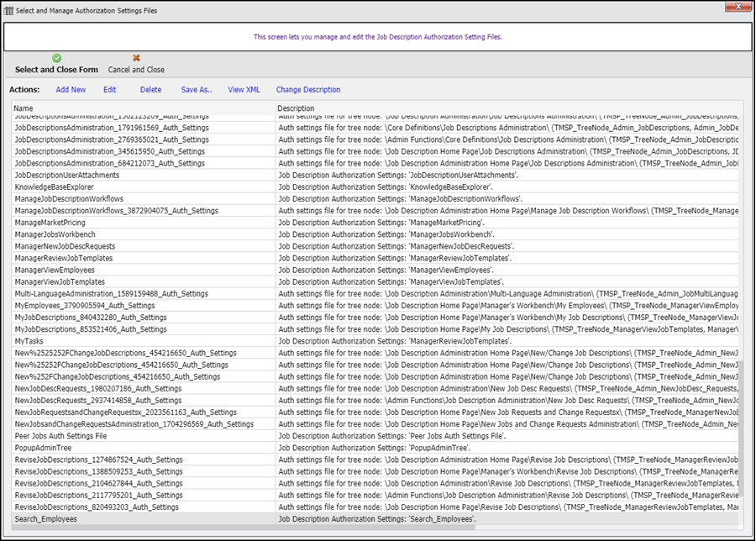This screenshot has width=756, height=541.
Task: Select the Peer Jobs Auth Settings File row
Action: (x=375, y=436)
